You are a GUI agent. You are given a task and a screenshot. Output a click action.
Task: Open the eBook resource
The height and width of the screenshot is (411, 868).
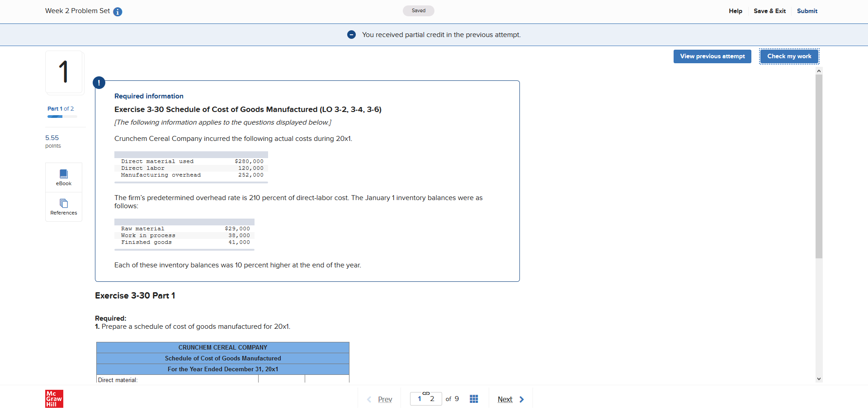pyautogui.click(x=64, y=177)
